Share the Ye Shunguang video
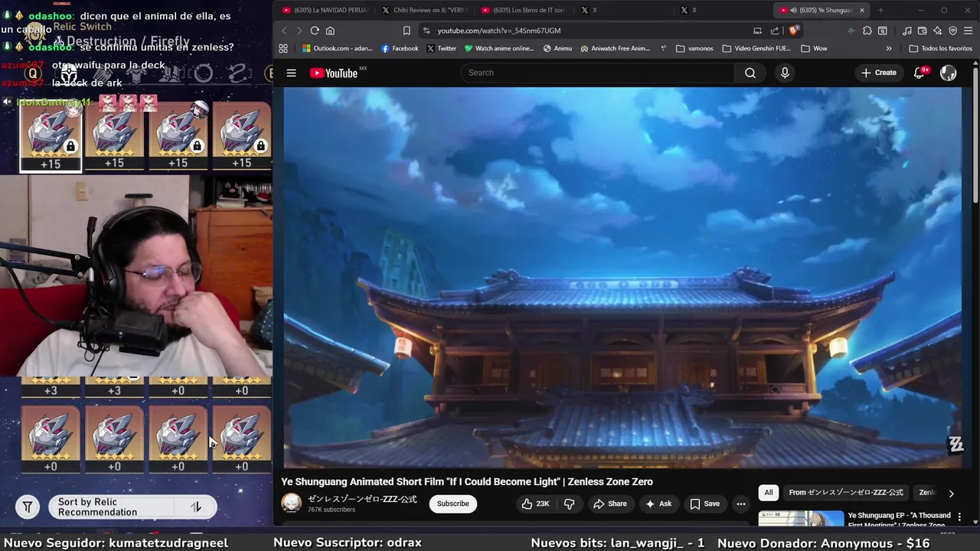 [x=610, y=504]
